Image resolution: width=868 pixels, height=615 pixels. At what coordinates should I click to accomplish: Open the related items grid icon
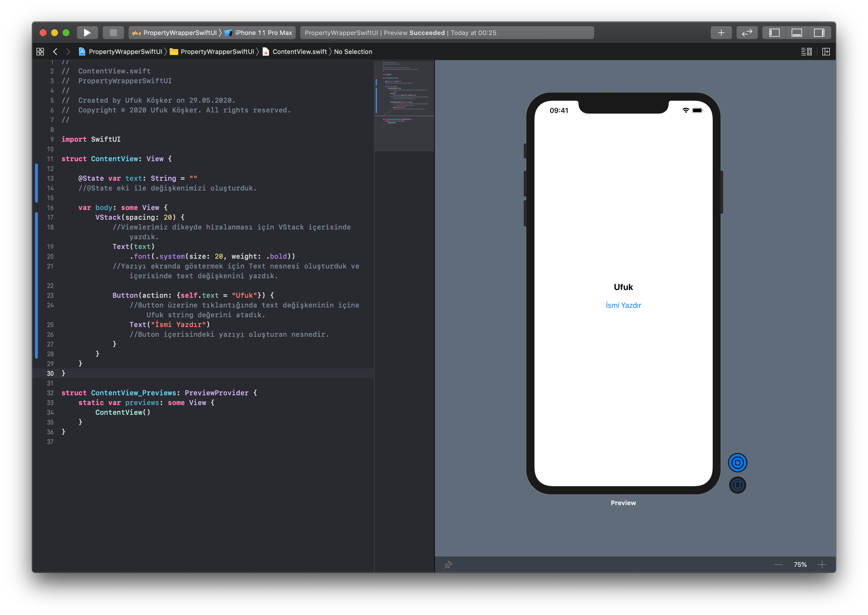(40, 52)
